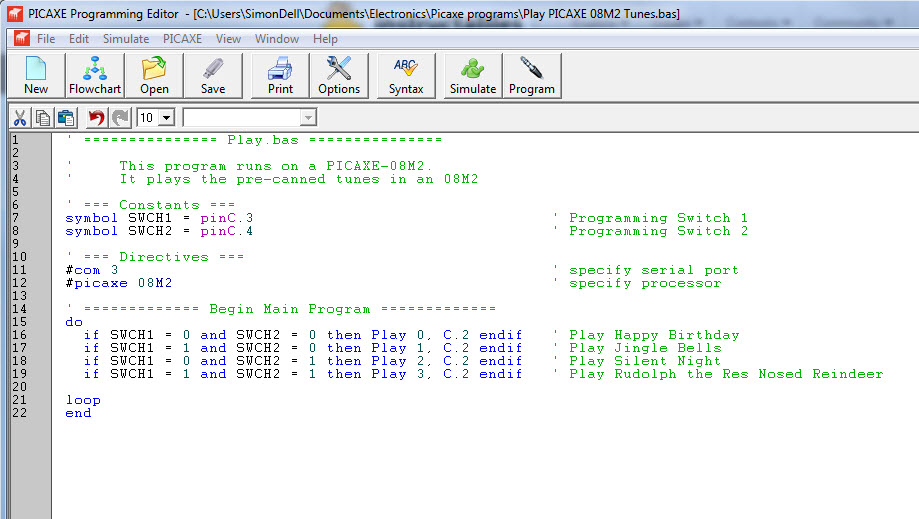Screen dimensions: 919x519
Task: Click the 'do' keyword on line 15
Action: tap(74, 322)
